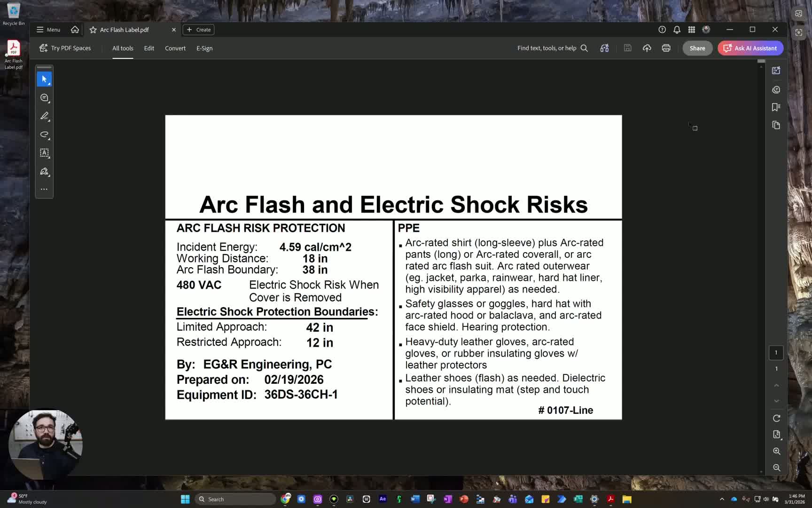Open Ask AI Assistant
812x508 pixels.
coord(750,48)
